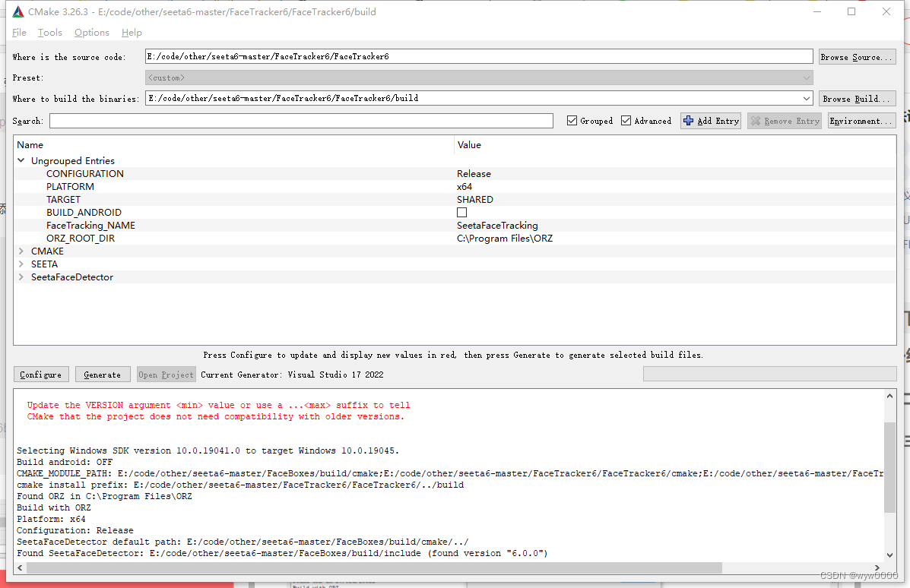Select the ORZ_ROOT_DIR entry
This screenshot has width=910, height=588.
[81, 239]
